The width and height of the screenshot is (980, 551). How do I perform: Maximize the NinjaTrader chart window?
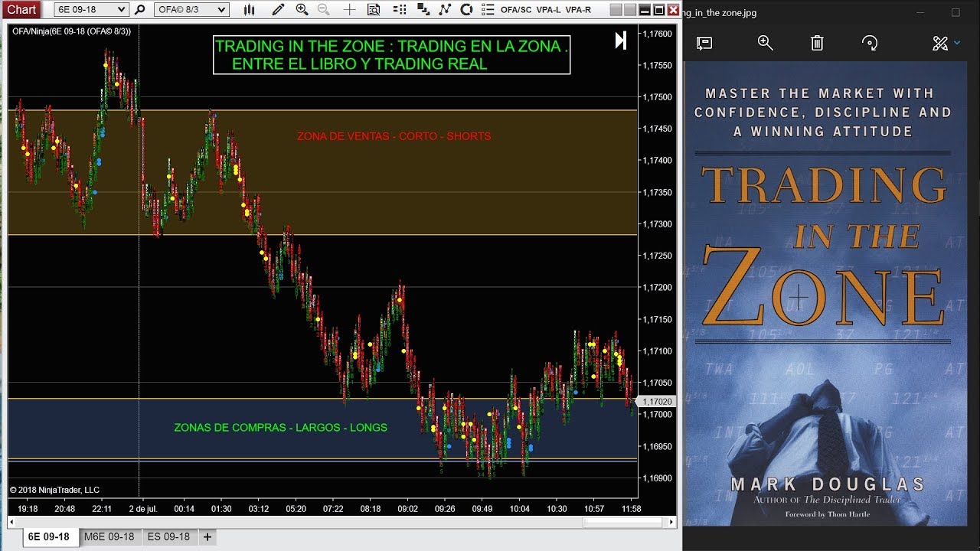click(x=658, y=10)
